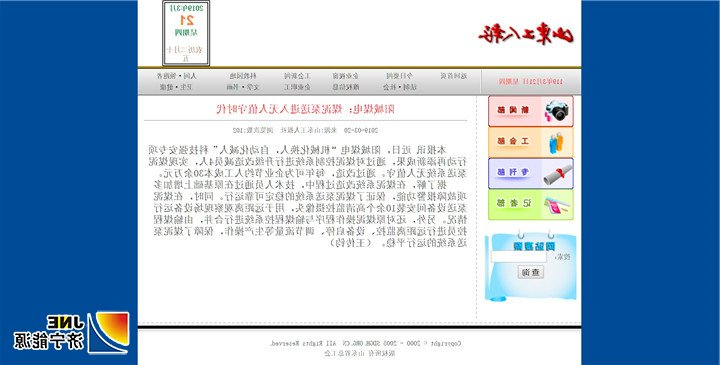The image size is (720, 365).
Task: Click the 版权所有 山东省总工会 footer line
Action: pyautogui.click(x=360, y=353)
